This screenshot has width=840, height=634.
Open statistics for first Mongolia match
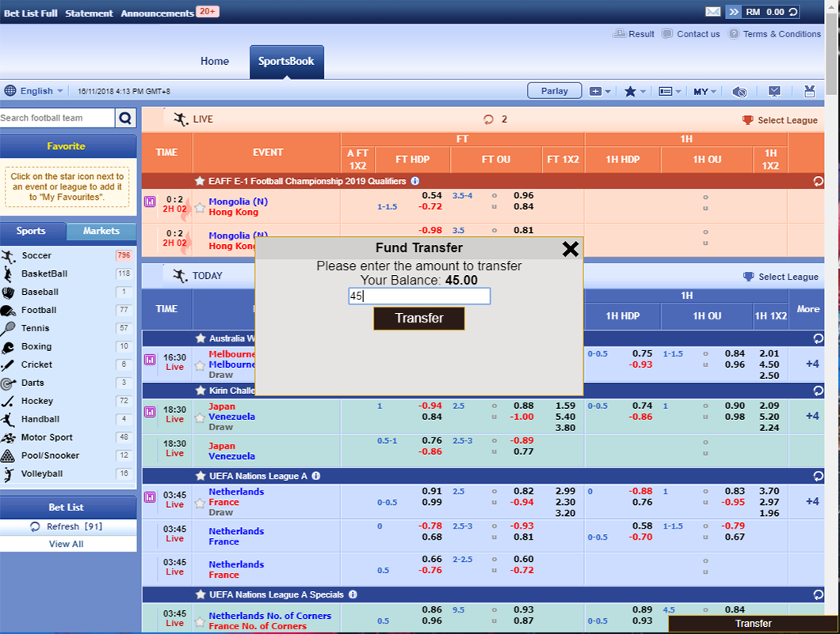tap(149, 202)
